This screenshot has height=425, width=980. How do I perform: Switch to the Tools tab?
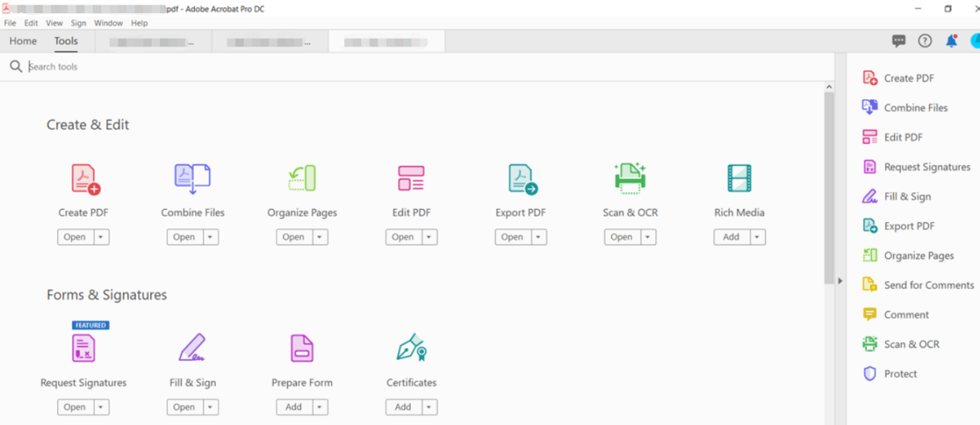pyautogui.click(x=66, y=41)
